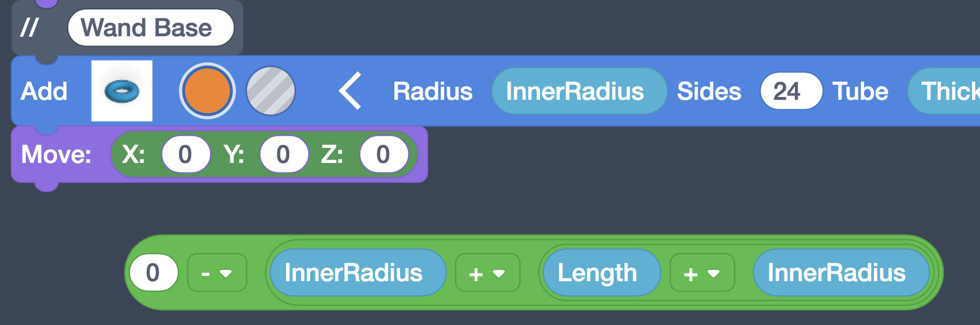
Task: Edit the Sides value 24
Action: pyautogui.click(x=787, y=91)
